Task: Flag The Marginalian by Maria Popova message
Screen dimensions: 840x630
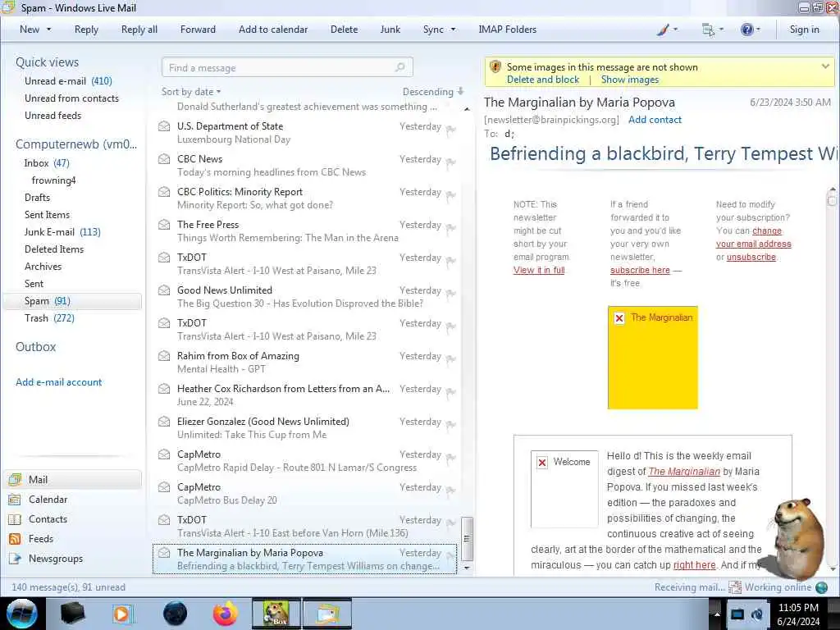Action: point(451,555)
